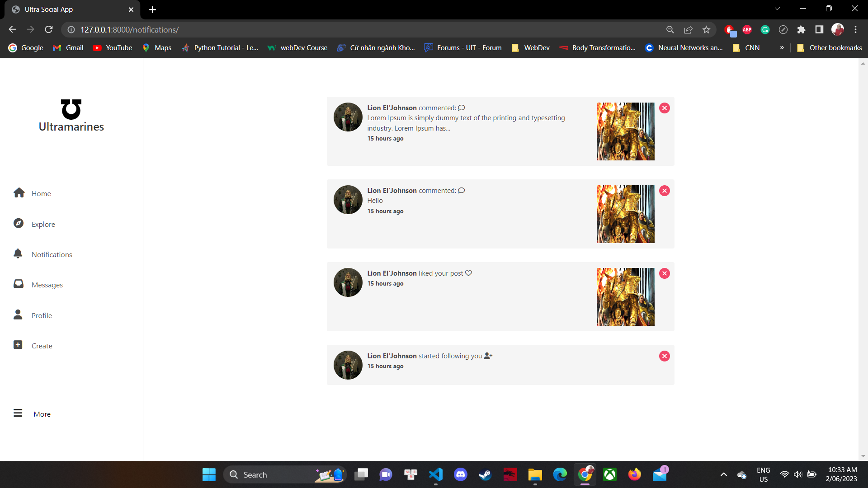Click the Home icon in sidebar
This screenshot has width=868, height=488.
[x=19, y=193]
